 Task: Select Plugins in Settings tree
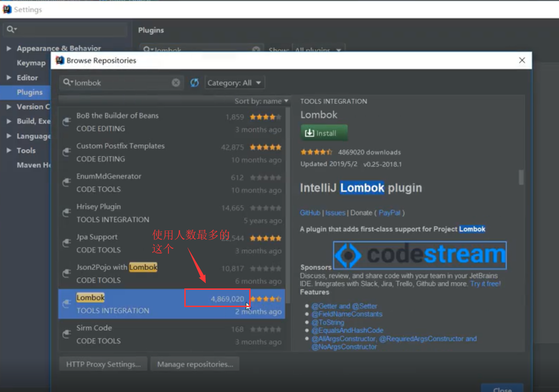[29, 92]
